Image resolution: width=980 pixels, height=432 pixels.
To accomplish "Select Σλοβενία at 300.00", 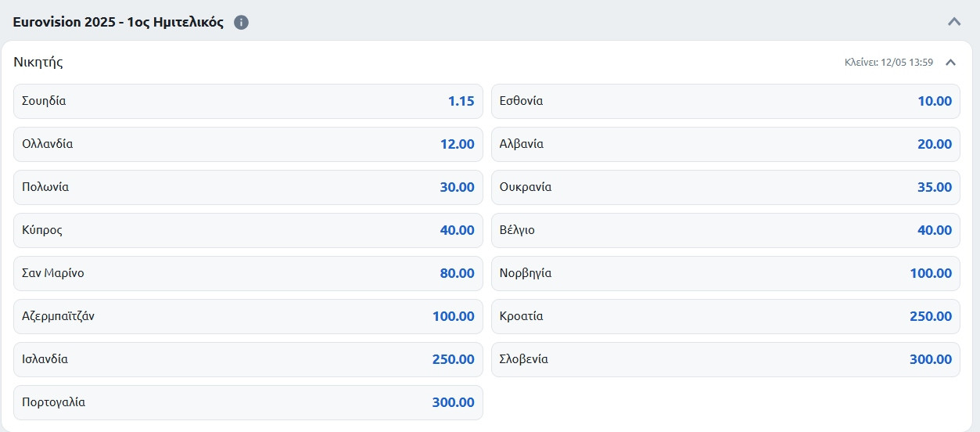I will 725,359.
